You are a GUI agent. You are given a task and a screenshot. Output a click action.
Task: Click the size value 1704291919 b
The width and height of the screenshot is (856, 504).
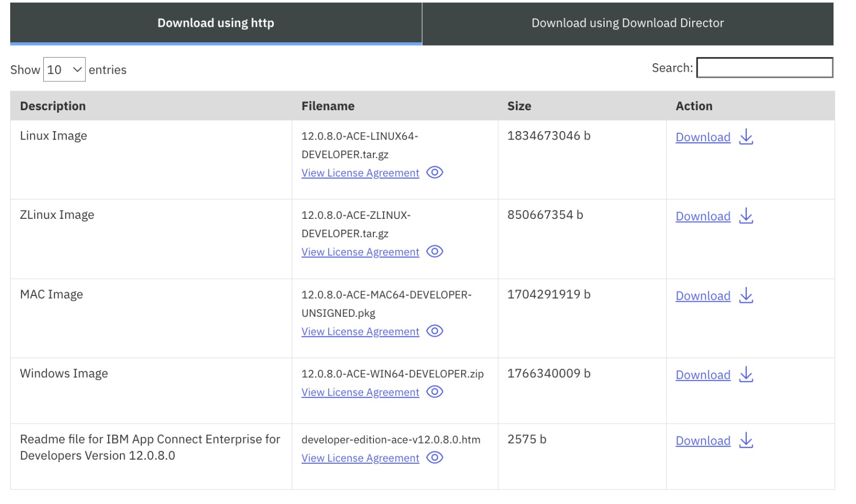(549, 294)
